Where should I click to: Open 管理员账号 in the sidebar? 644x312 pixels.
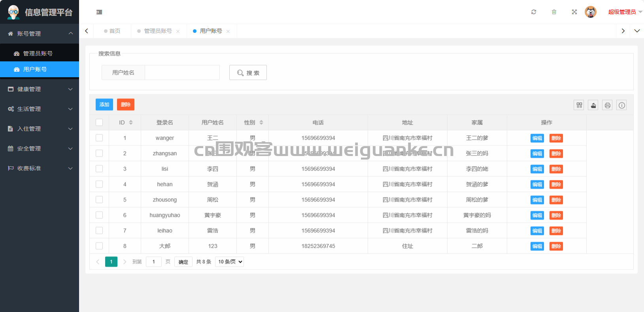coord(40,53)
